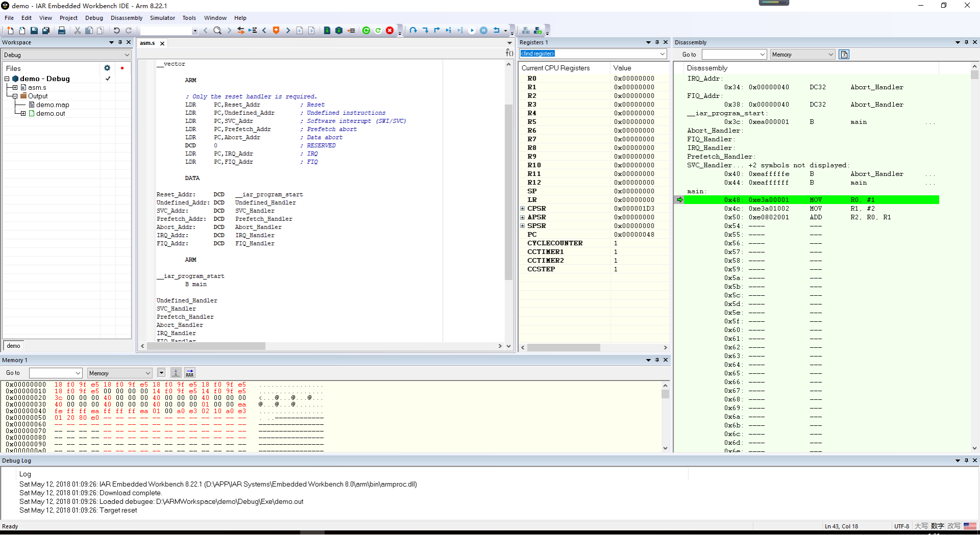Image resolution: width=980 pixels, height=535 pixels.
Task: Click the Save All toolbar icon
Action: [46, 31]
